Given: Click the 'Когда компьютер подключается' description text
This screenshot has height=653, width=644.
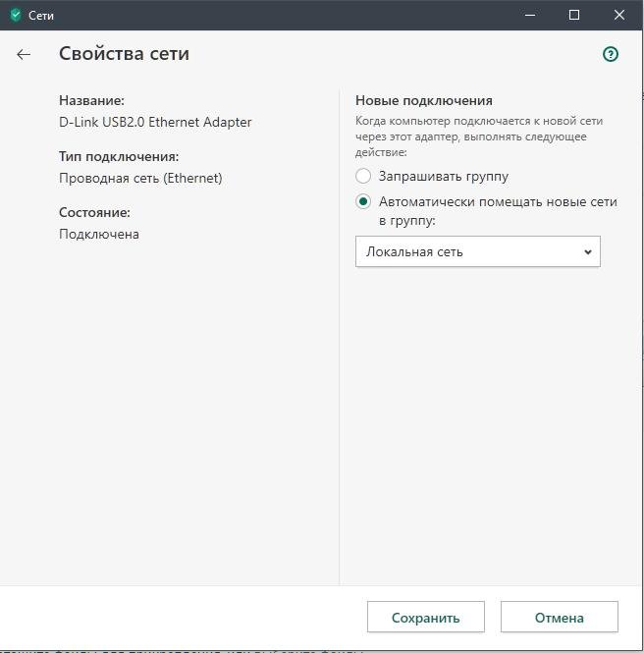Looking at the screenshot, I should point(478,136).
